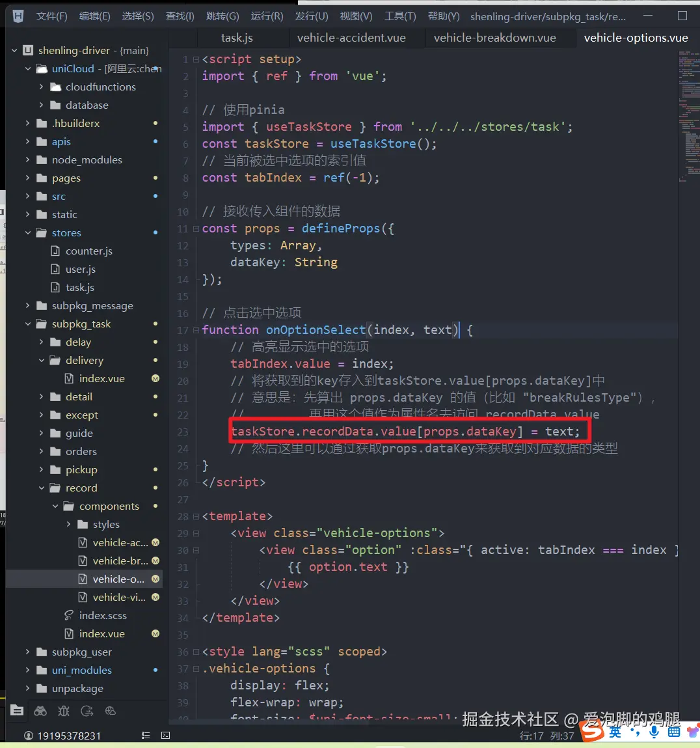This screenshot has width=700, height=748.
Task: Fold the defineProps block at line 11
Action: pos(196,229)
